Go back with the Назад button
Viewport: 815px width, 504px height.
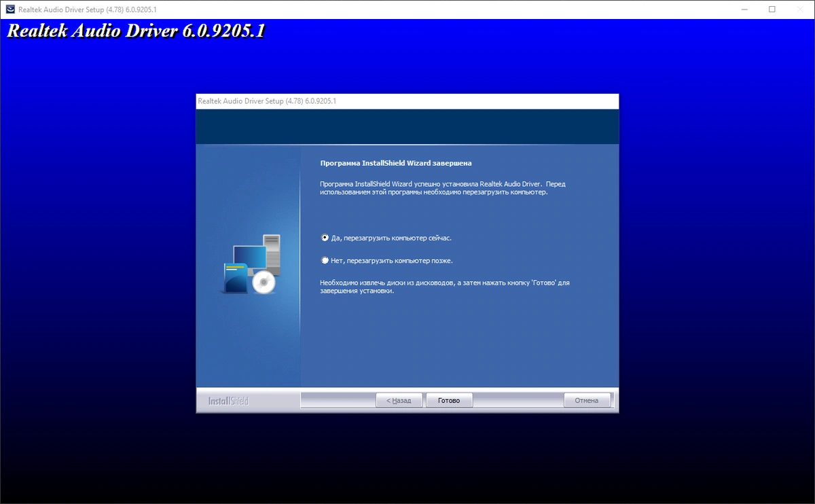(x=399, y=401)
